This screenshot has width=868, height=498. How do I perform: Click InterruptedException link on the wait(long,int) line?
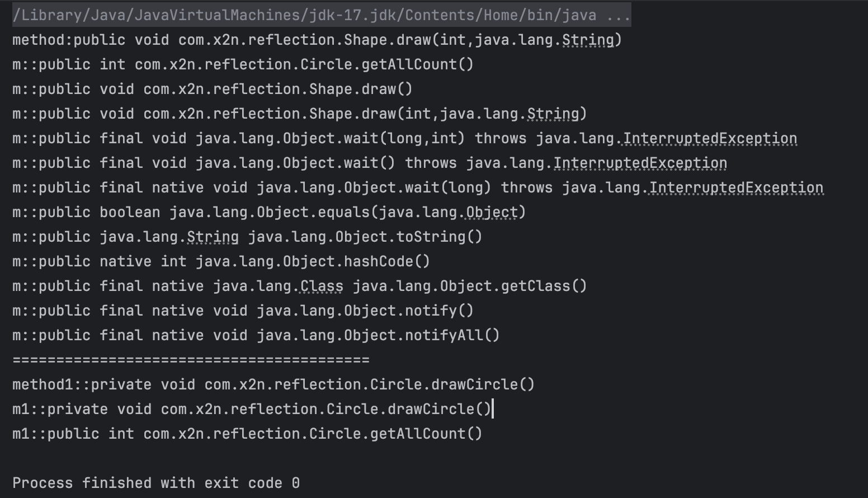click(x=710, y=138)
